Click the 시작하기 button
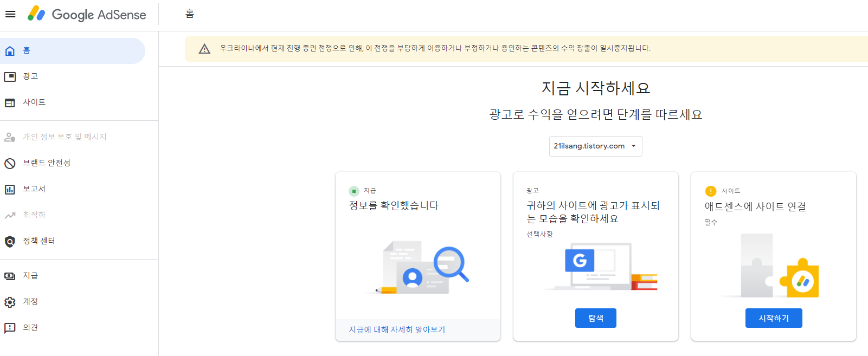Screen dimensions: 868x356 pyautogui.click(x=774, y=318)
